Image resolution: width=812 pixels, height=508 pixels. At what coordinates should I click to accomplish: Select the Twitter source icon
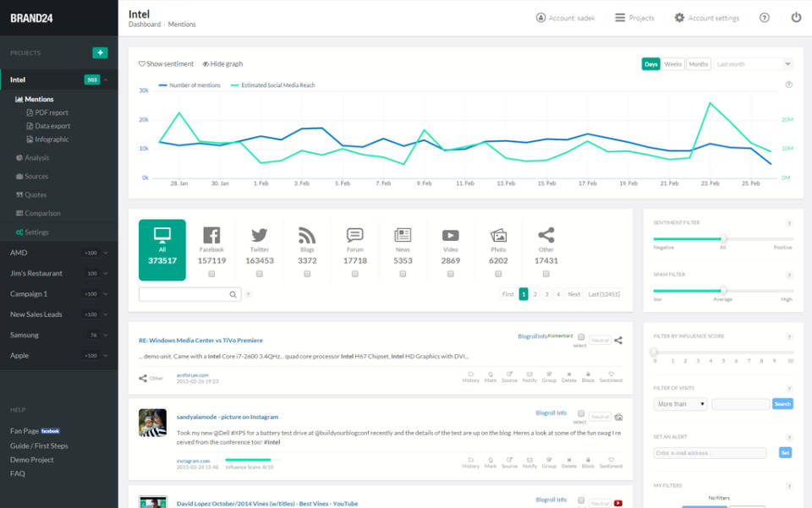tap(260, 236)
